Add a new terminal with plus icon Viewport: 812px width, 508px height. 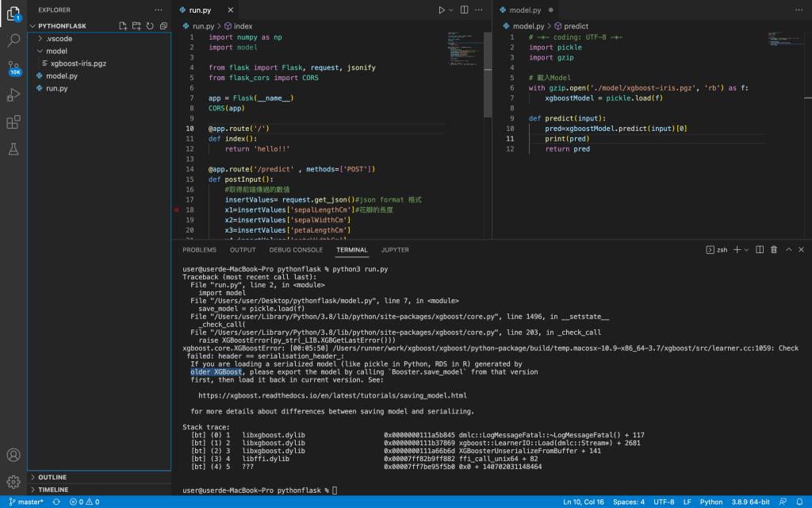737,250
